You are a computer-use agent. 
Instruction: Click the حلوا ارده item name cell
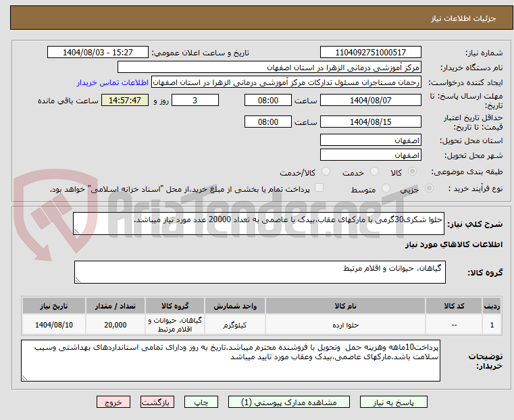(x=345, y=325)
